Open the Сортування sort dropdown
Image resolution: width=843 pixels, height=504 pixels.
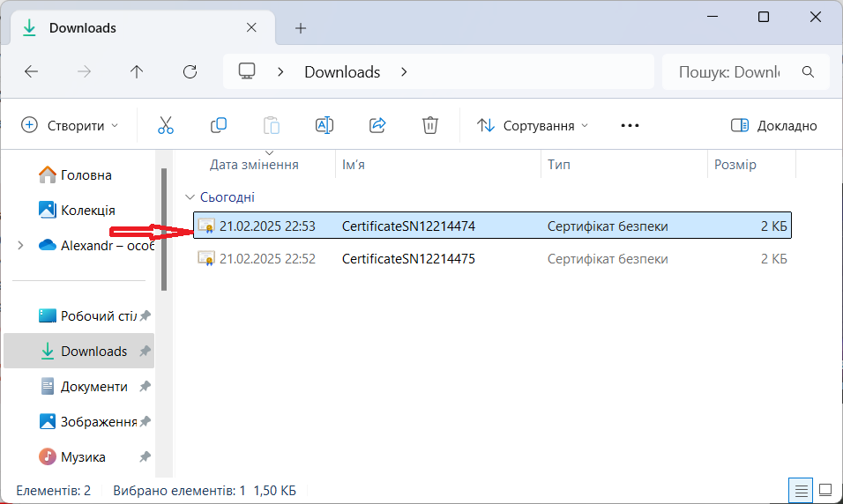click(x=533, y=126)
